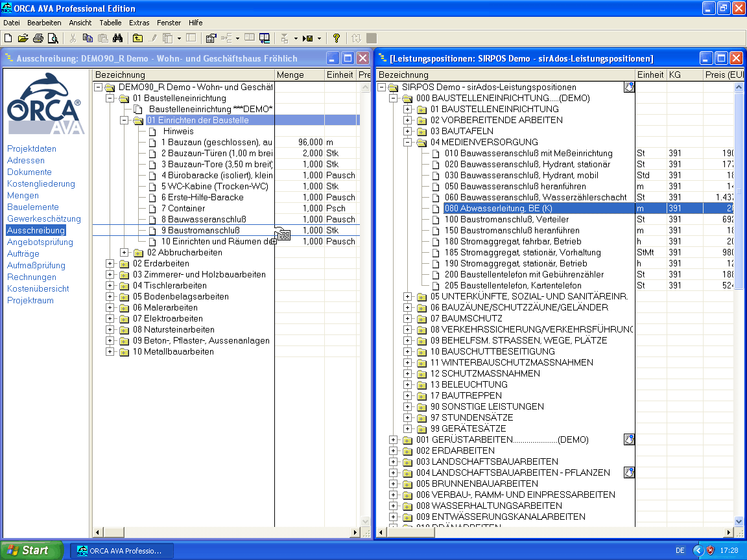The width and height of the screenshot is (747, 560).
Task: Click the stacked-pages icon beside the pencil
Action: (168, 38)
